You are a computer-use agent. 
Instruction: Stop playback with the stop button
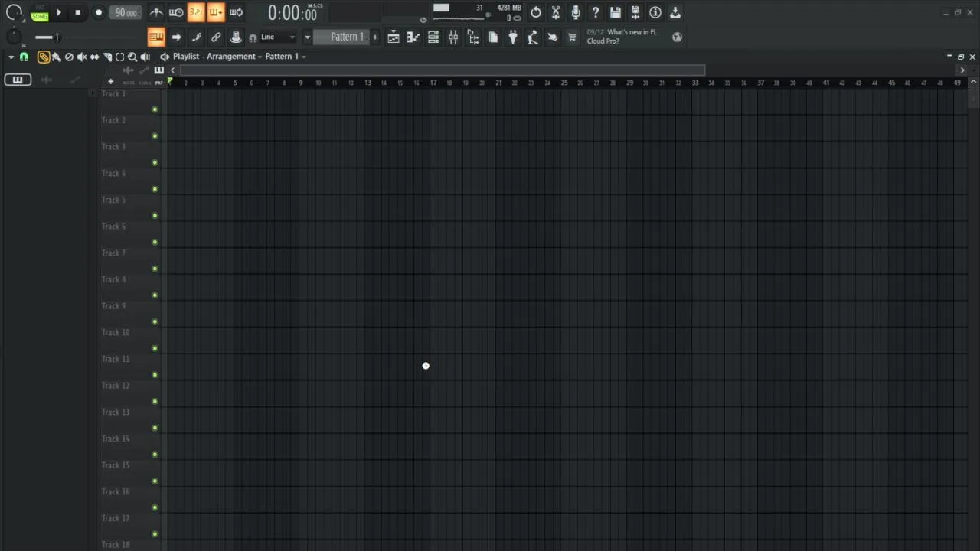pyautogui.click(x=77, y=13)
